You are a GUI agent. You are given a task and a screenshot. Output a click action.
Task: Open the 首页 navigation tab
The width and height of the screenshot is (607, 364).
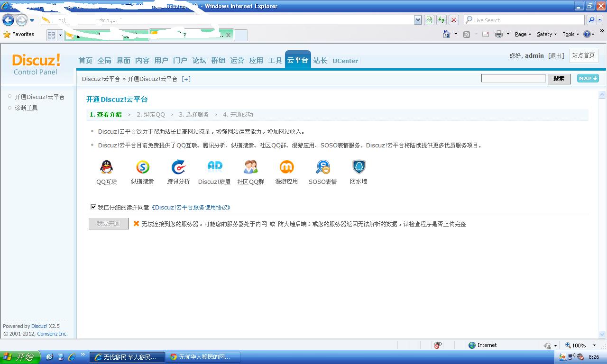coord(85,60)
